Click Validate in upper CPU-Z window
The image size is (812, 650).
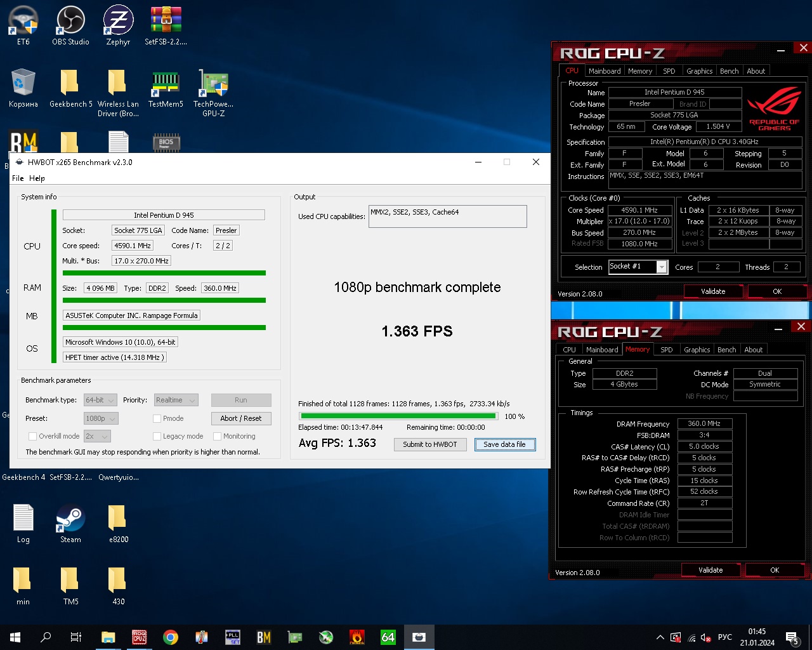click(713, 291)
